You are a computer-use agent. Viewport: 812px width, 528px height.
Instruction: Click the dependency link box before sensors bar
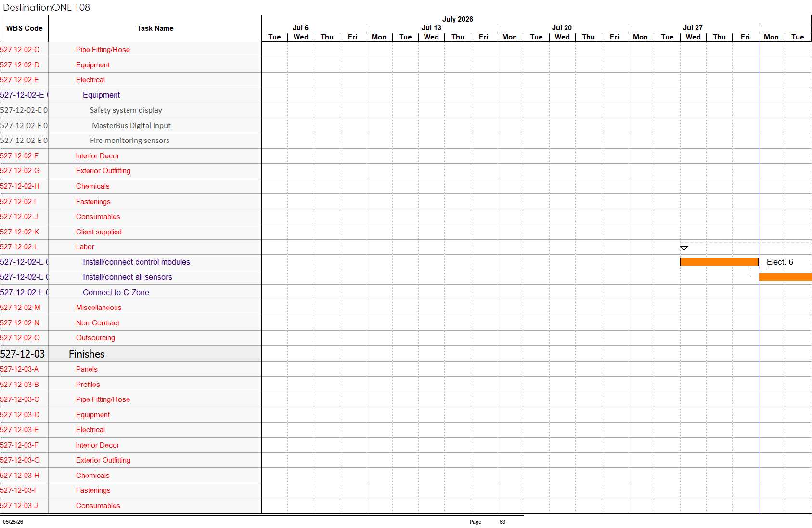pyautogui.click(x=754, y=272)
